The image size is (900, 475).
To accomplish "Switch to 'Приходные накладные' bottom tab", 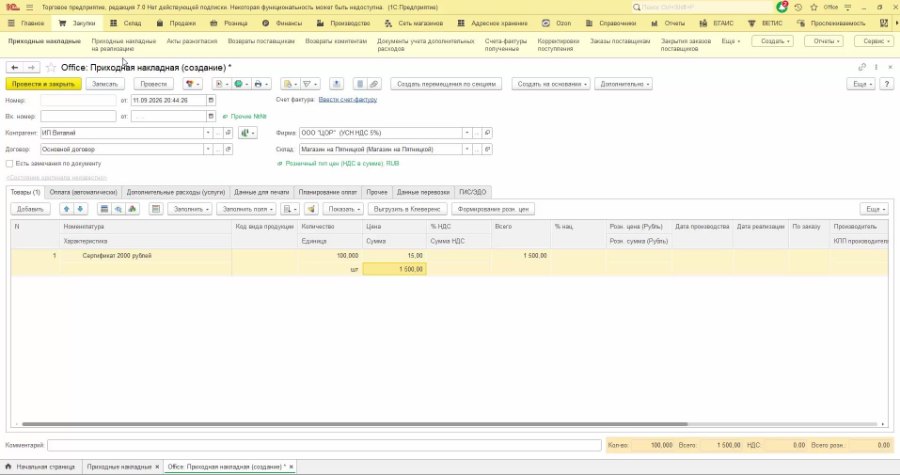I will click(x=119, y=467).
